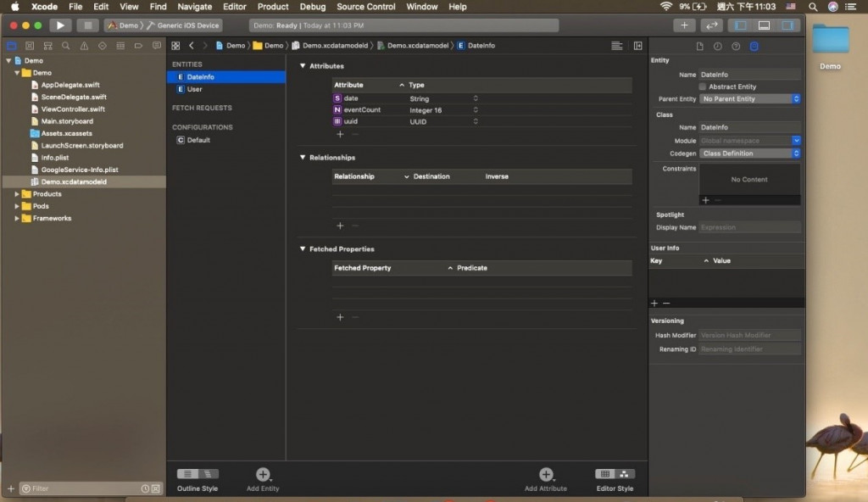Switch Outline Style to hierarchy view
This screenshot has width=868, height=502.
coord(209,474)
